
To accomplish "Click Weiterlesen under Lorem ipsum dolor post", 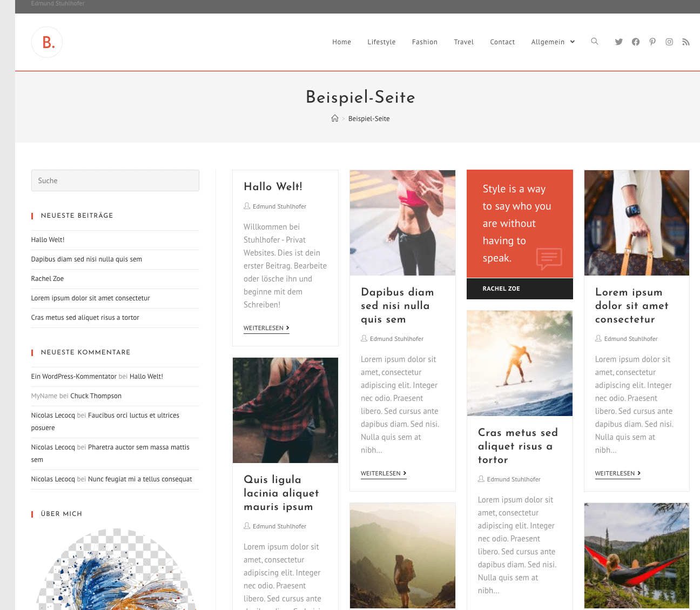I will coord(618,473).
